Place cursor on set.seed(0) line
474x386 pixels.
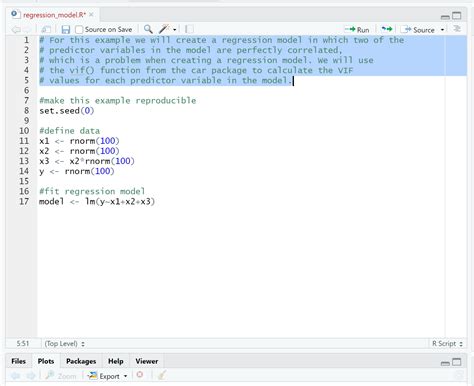coord(67,111)
